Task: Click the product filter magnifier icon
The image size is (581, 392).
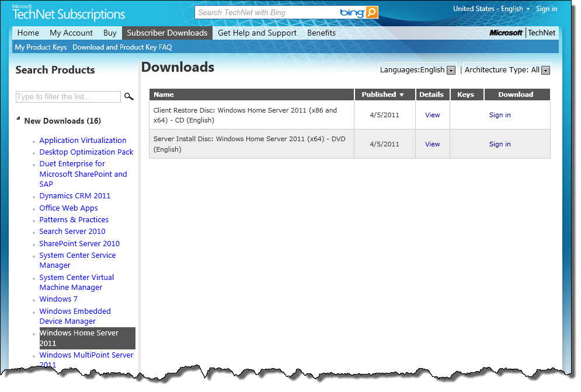Action: [x=128, y=97]
